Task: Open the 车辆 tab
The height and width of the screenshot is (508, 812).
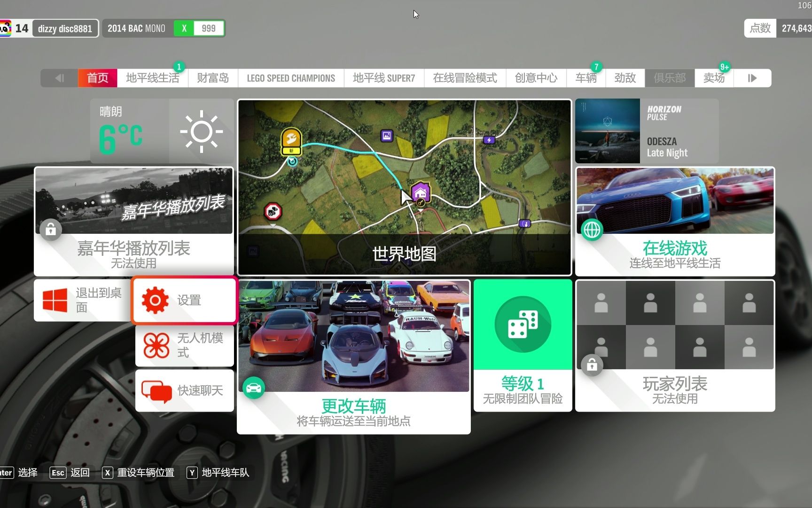Action: point(586,78)
